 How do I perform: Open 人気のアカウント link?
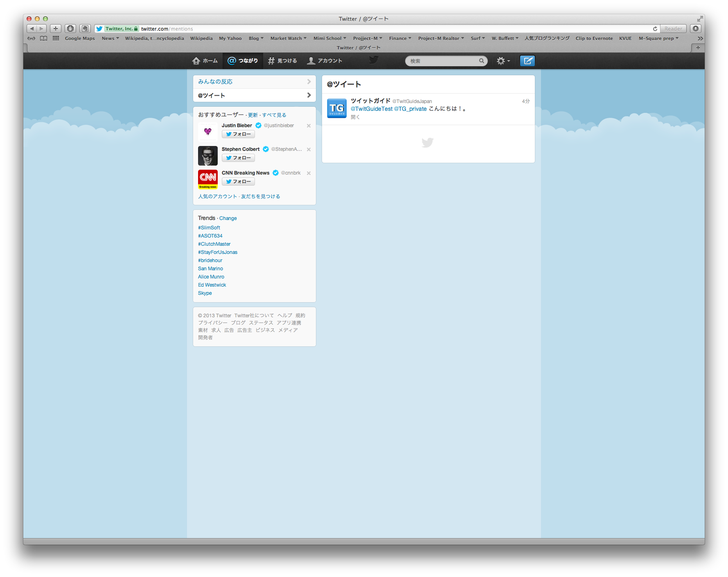point(218,197)
